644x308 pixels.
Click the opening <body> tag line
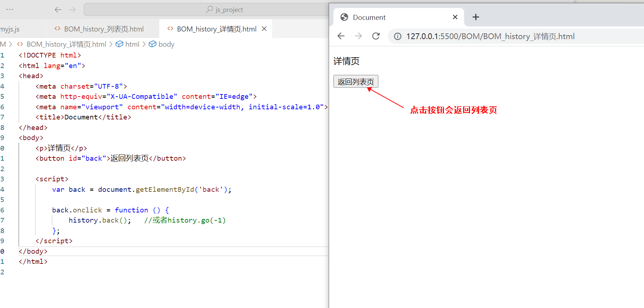31,138
